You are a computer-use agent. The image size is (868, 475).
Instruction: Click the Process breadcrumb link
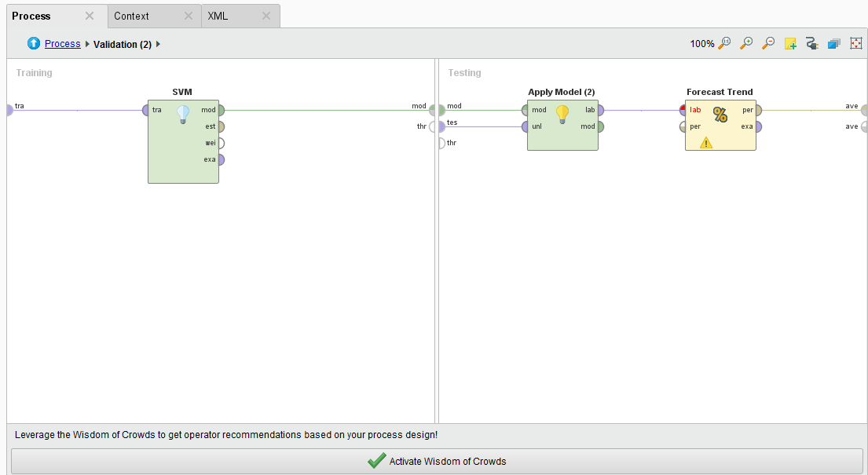click(63, 44)
